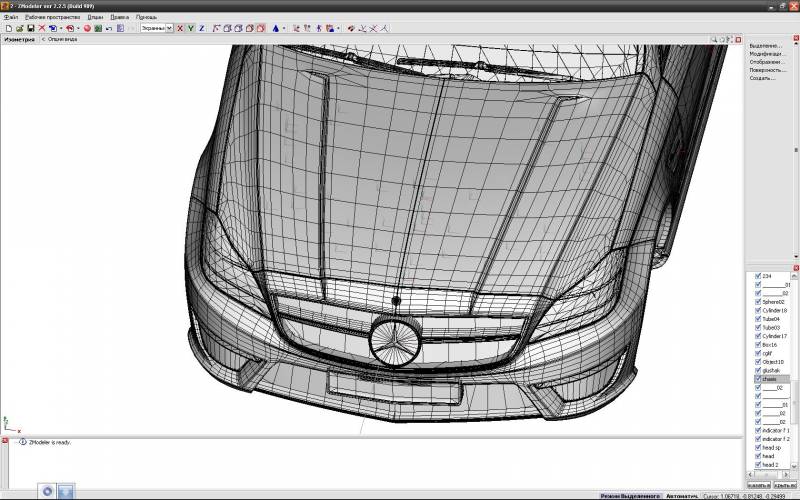The height and width of the screenshot is (500, 800).
Task: Select the indicator f 2 object
Action: 776,439
